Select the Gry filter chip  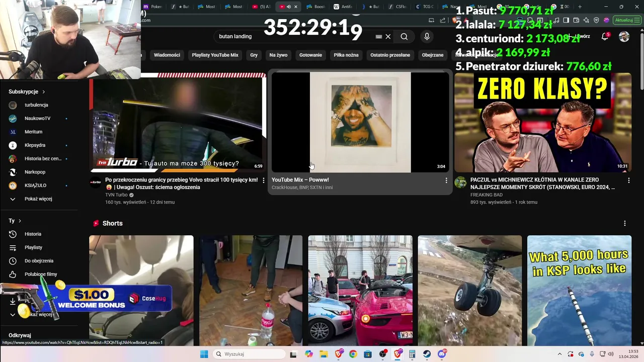(x=254, y=55)
